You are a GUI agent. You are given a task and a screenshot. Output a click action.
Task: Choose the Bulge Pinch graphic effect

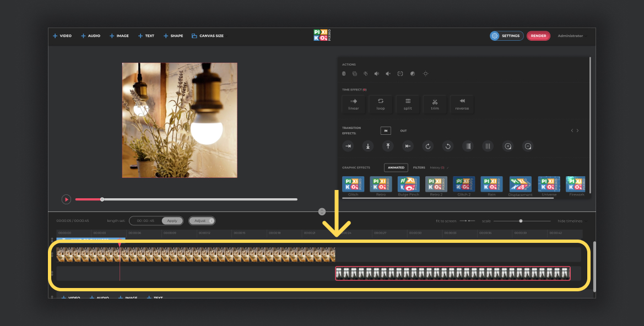point(409,186)
